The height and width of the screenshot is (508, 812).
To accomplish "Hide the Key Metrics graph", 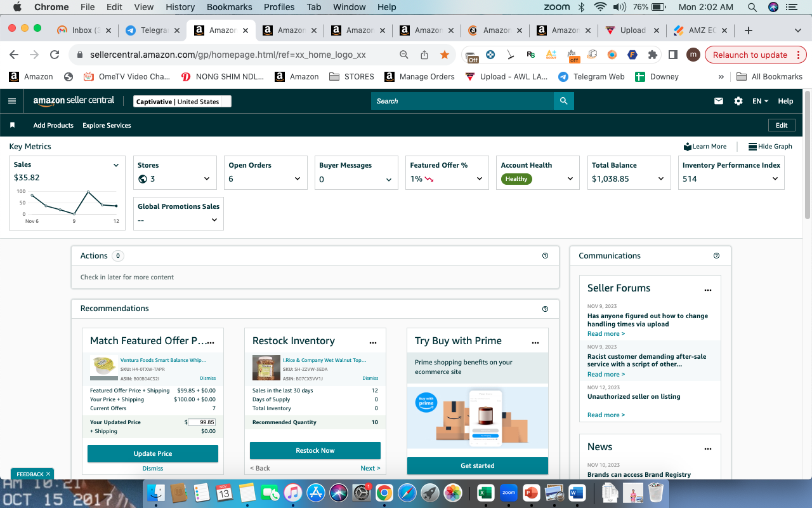I will (x=770, y=146).
